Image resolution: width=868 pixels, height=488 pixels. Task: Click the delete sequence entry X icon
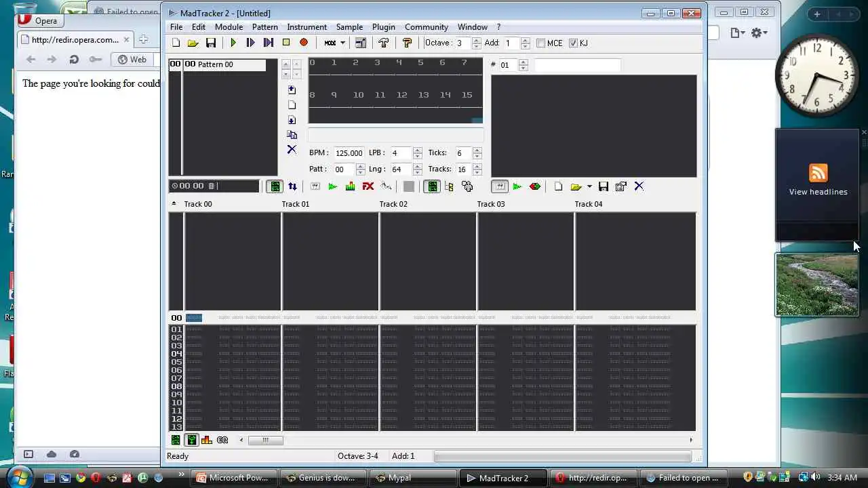(x=292, y=150)
